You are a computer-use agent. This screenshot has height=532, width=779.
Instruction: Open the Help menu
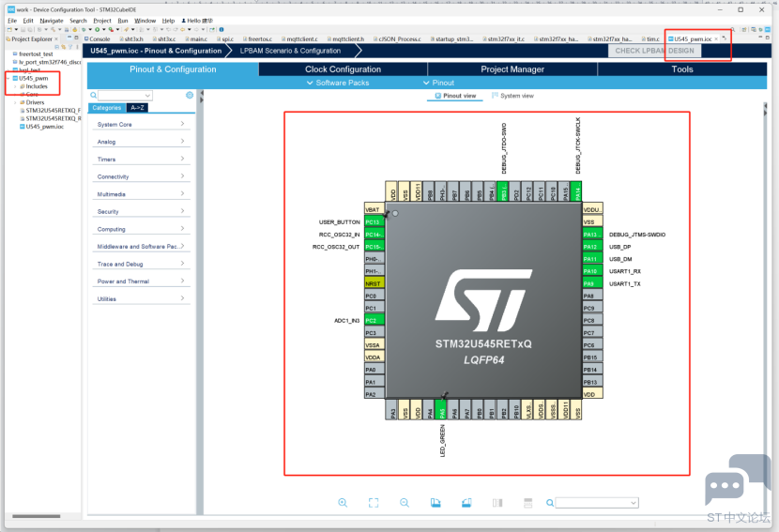[168, 21]
